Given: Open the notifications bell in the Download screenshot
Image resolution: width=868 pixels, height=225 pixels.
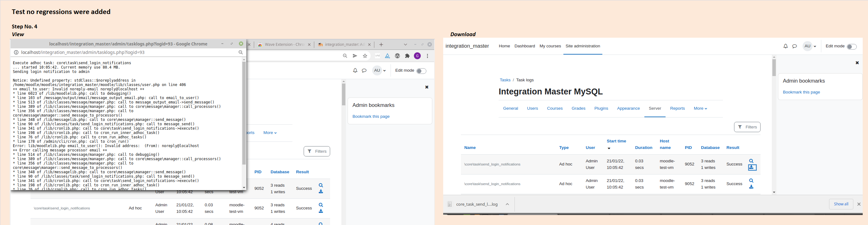Looking at the screenshot, I should click(785, 46).
